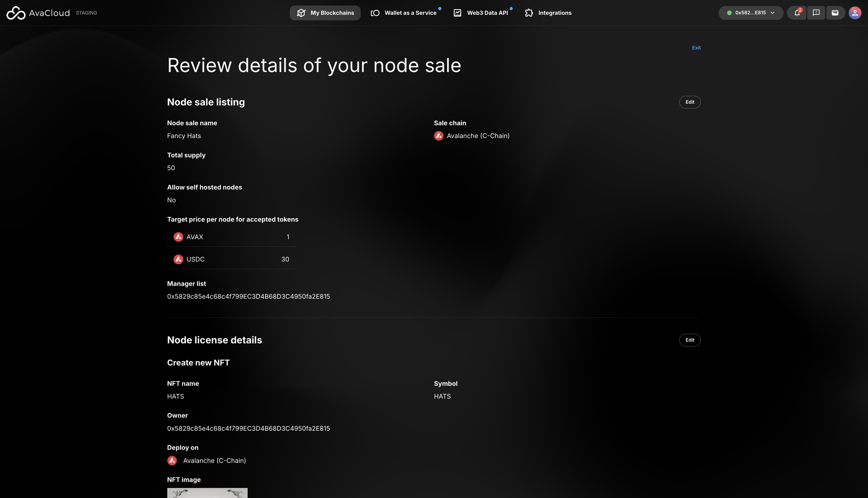Edit the Node sale listing section
Image resolution: width=868 pixels, height=498 pixels.
689,102
